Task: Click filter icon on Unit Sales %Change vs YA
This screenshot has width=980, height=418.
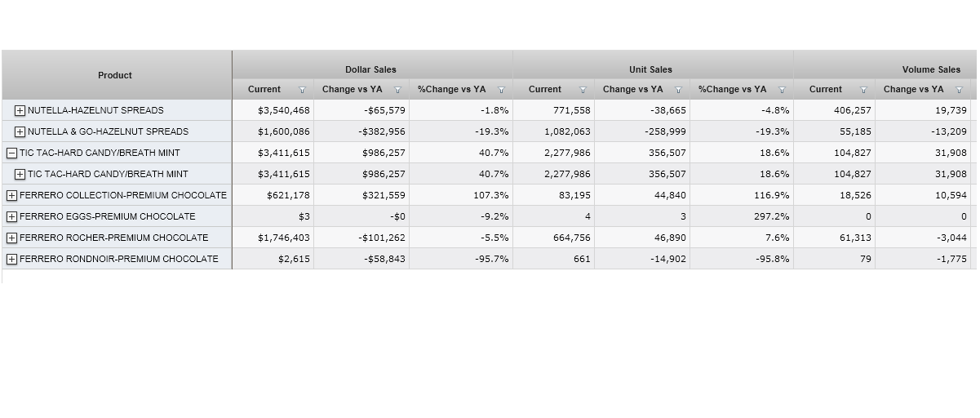Action: [783, 90]
